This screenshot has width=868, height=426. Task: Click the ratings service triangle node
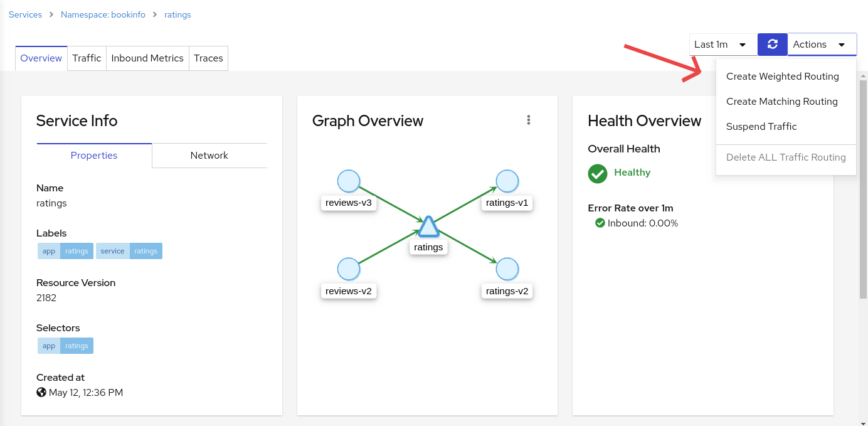point(428,226)
